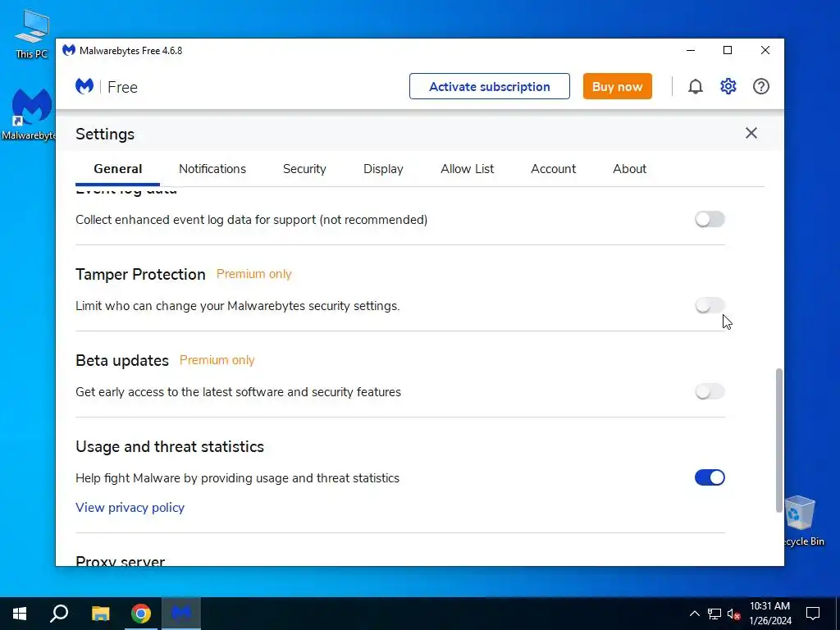Toggle Beta updates switch
840x630 pixels.
click(710, 391)
